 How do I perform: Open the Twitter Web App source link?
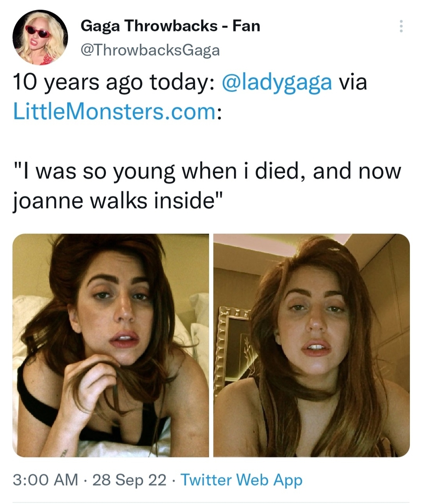(x=241, y=480)
